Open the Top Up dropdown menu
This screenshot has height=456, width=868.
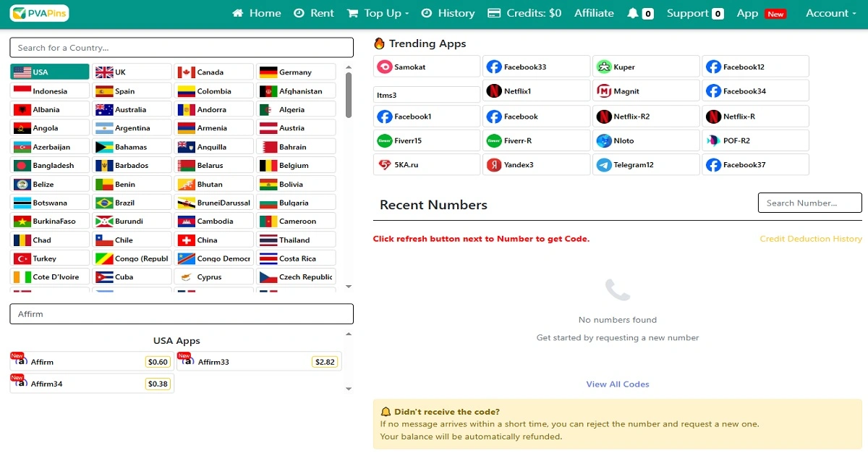point(378,13)
